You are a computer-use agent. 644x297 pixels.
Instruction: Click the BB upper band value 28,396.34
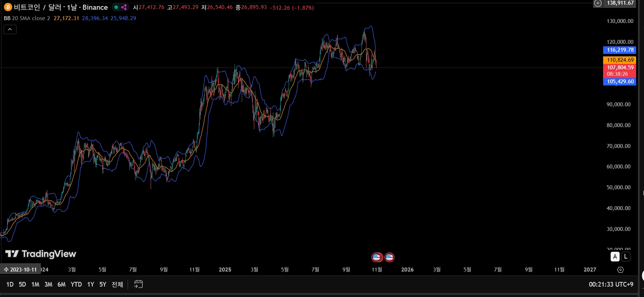[95, 18]
